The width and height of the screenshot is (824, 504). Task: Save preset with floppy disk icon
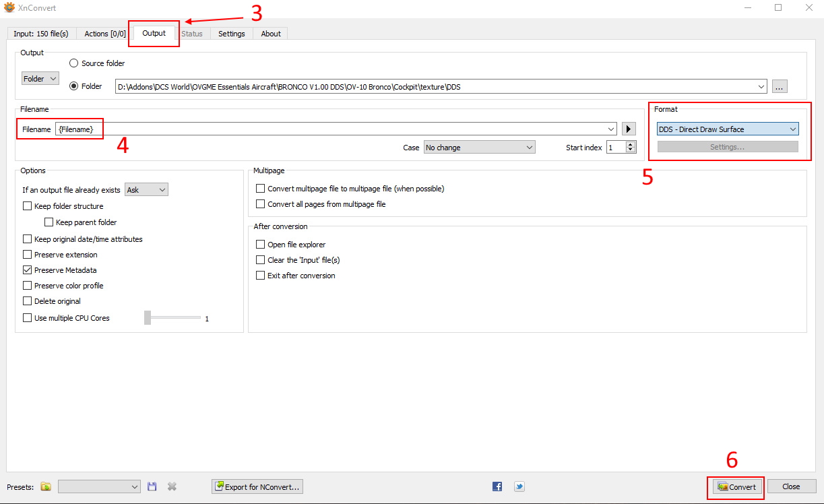pos(152,486)
